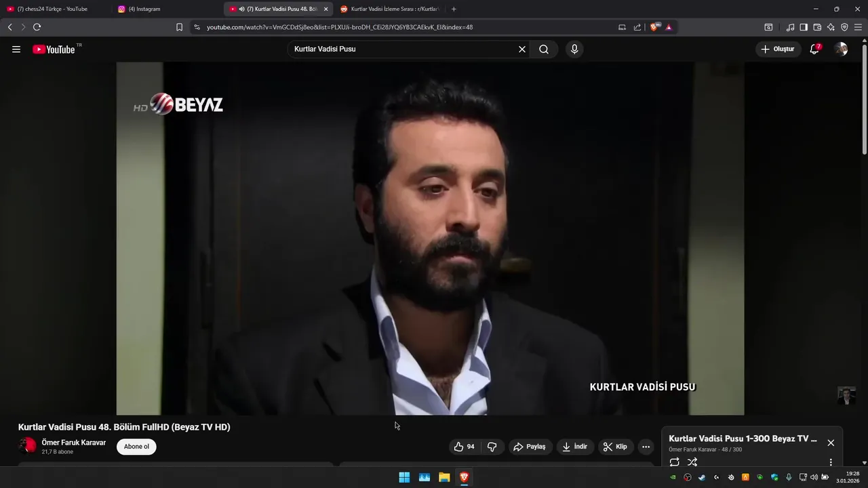Image resolution: width=868 pixels, height=488 pixels.
Task: Open the NVIDIA tray icon
Action: click(x=673, y=477)
